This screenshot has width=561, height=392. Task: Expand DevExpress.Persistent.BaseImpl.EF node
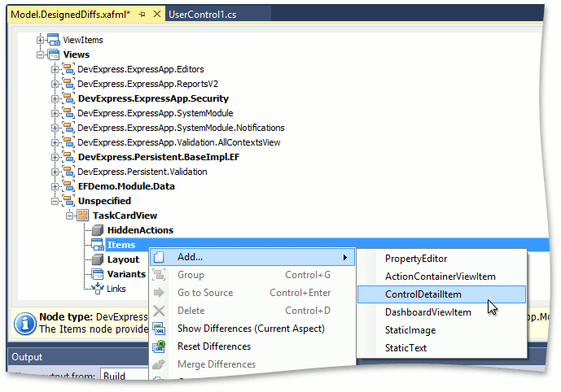55,157
